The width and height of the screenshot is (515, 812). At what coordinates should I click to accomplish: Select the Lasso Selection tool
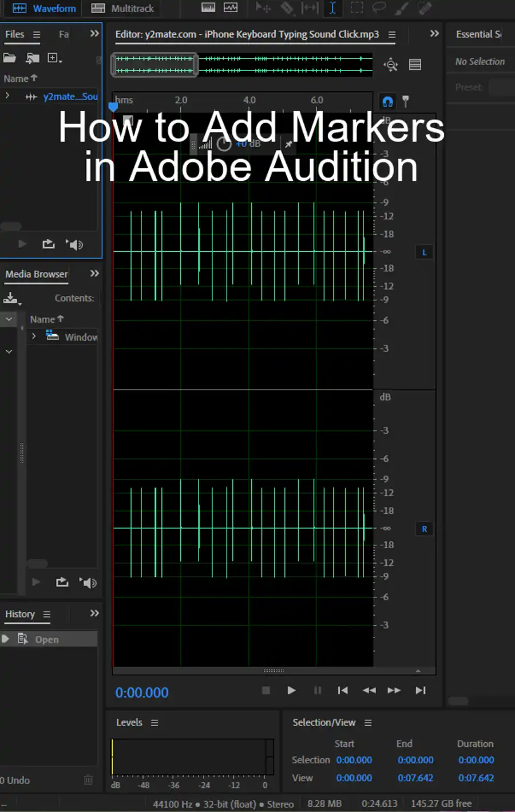pyautogui.click(x=379, y=8)
